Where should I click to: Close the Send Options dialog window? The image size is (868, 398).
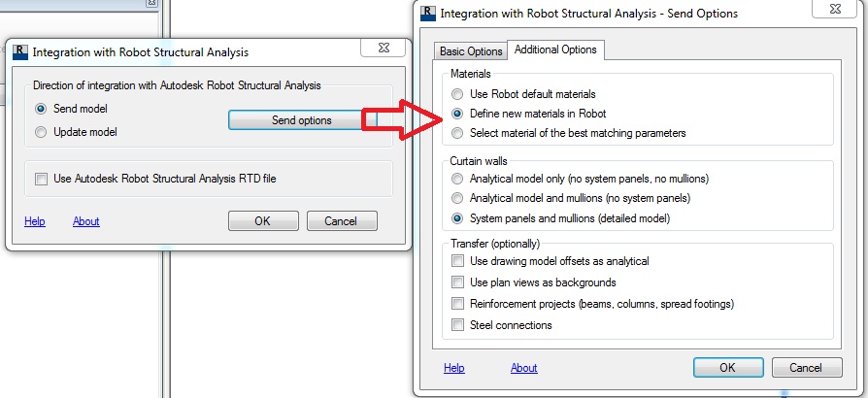pyautogui.click(x=834, y=9)
